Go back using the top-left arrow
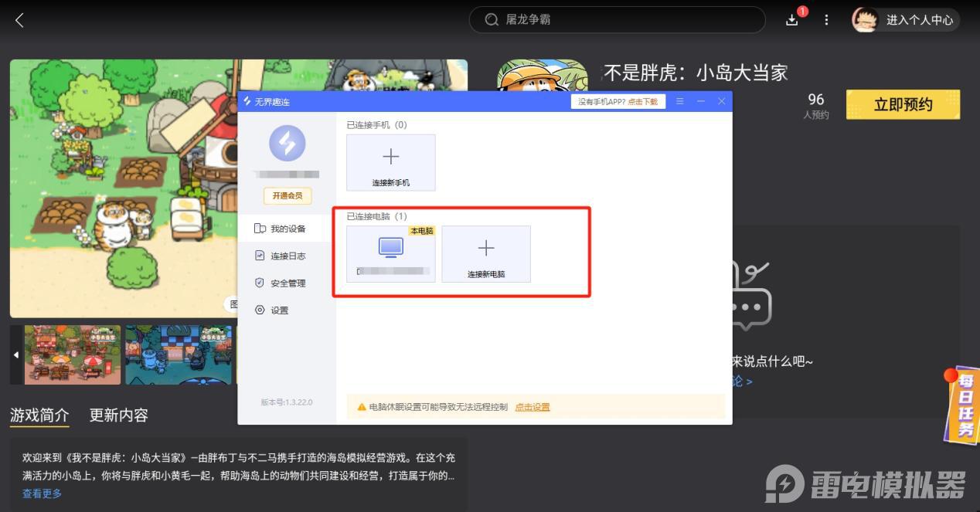The width and height of the screenshot is (980, 512). click(x=19, y=20)
